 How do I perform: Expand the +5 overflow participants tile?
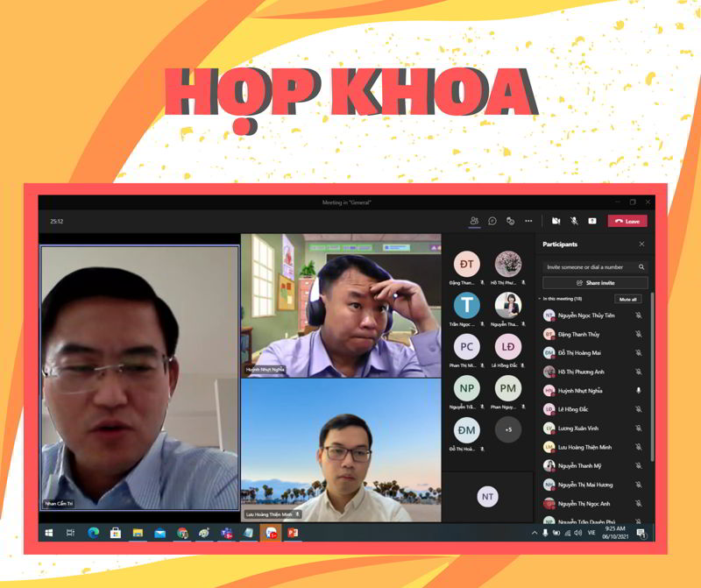(x=508, y=429)
